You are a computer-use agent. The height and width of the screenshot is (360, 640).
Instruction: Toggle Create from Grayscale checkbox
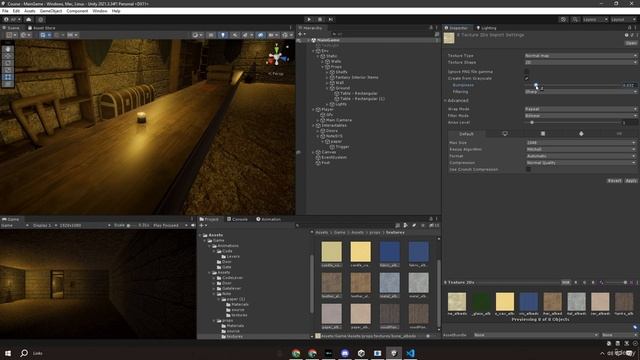[x=527, y=78]
